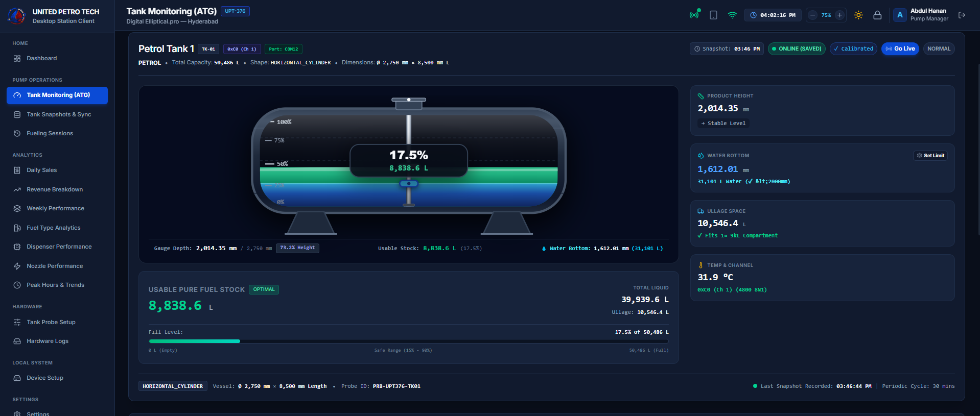Increase zoom with the plus button
This screenshot has height=416, width=980.
click(x=839, y=15)
